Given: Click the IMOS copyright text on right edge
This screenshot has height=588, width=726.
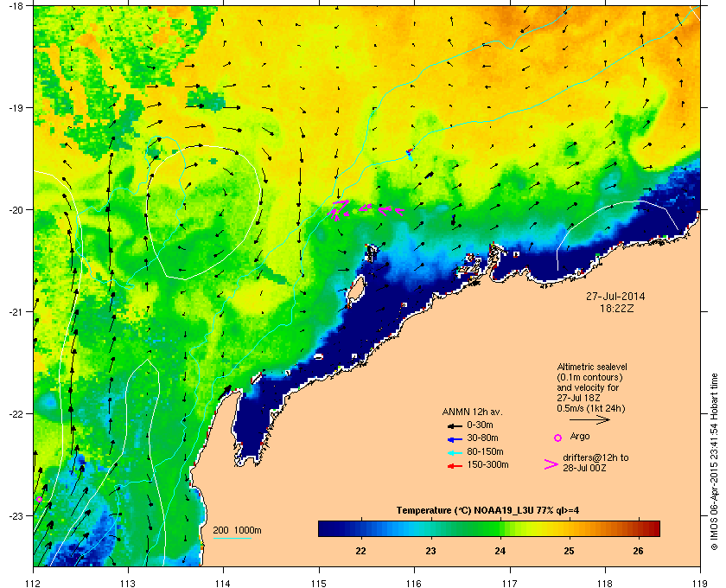Looking at the screenshot, I should point(714,462).
